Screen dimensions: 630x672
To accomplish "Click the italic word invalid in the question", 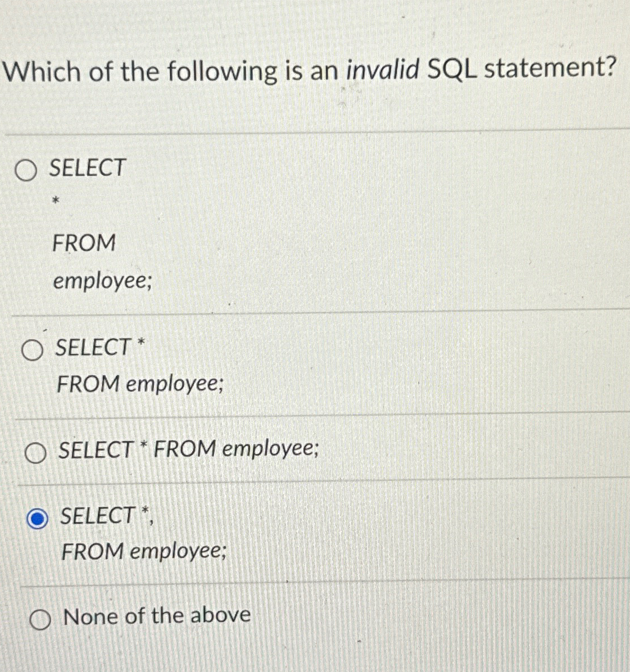I will click(382, 70).
